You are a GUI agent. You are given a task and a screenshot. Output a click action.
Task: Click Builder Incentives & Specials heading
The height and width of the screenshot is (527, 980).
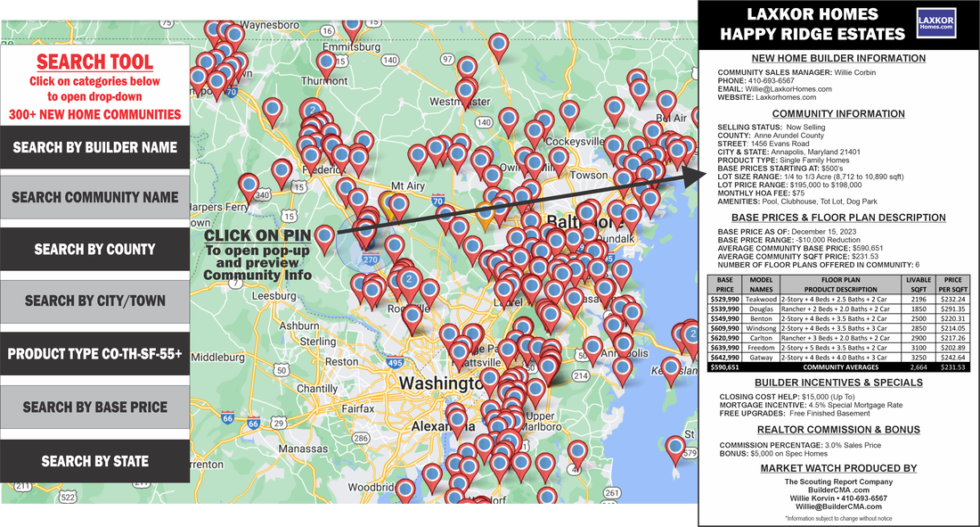pos(838,383)
